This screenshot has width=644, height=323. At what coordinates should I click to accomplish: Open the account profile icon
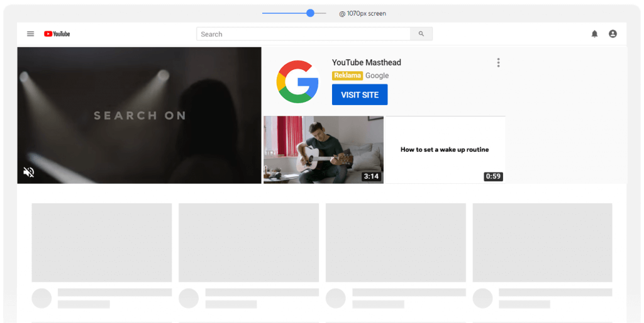point(613,34)
